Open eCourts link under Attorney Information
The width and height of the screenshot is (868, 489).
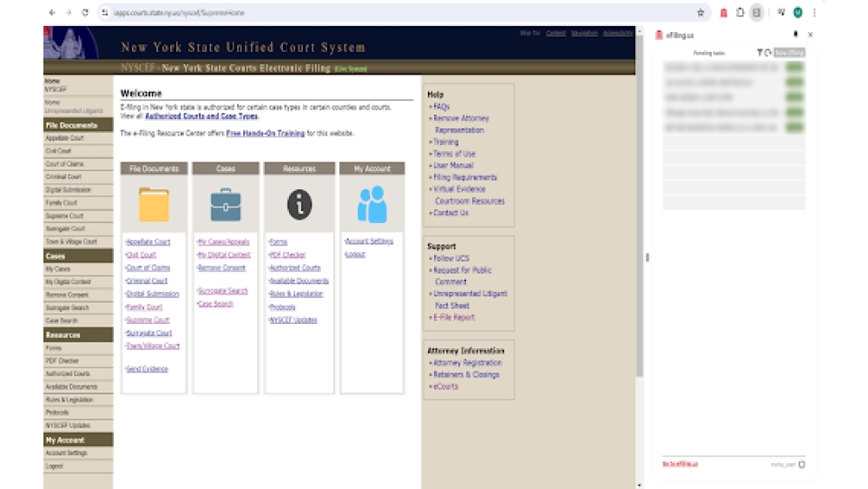445,387
